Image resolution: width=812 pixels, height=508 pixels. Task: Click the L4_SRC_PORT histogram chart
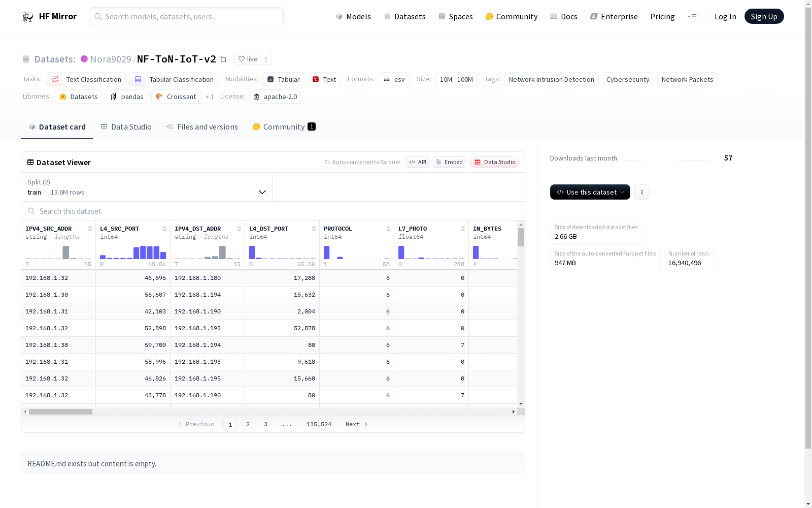click(x=133, y=252)
